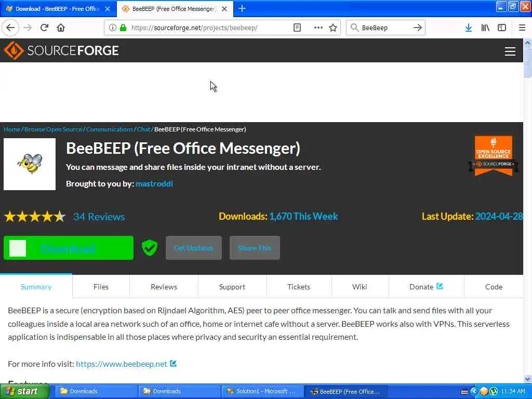Open the Summary tab
Viewport: 532px width, 399px height.
click(x=36, y=287)
